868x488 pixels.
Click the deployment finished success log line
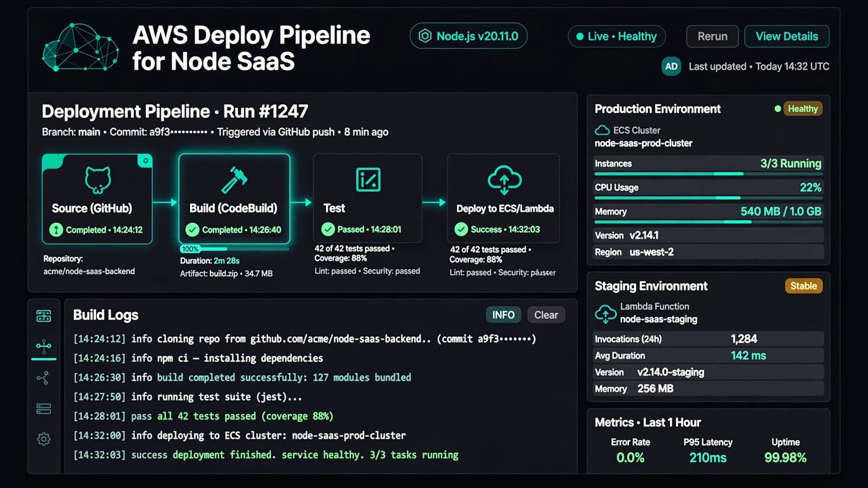pos(266,455)
